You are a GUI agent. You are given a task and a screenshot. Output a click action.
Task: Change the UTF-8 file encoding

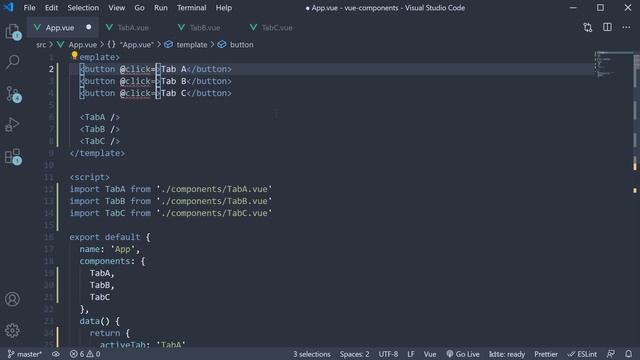pyautogui.click(x=388, y=354)
